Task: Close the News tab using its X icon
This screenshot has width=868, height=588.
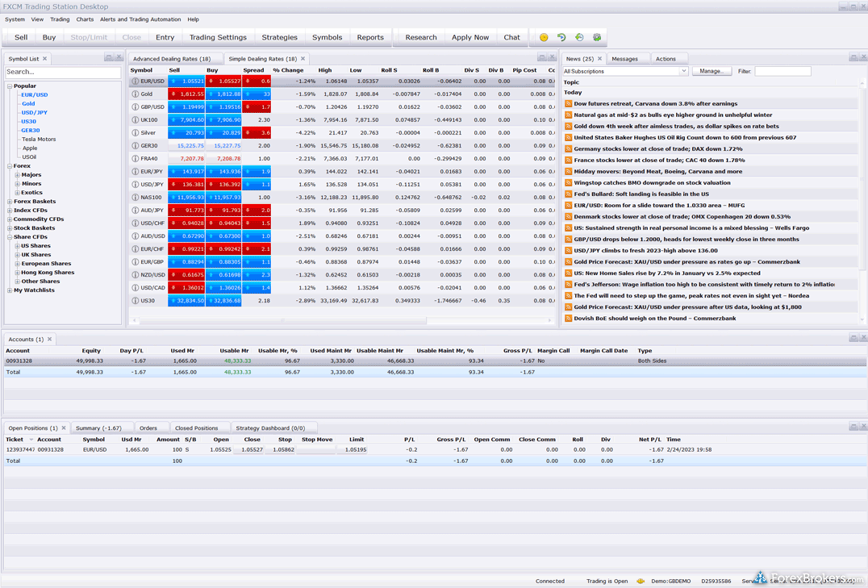Action: click(x=599, y=59)
